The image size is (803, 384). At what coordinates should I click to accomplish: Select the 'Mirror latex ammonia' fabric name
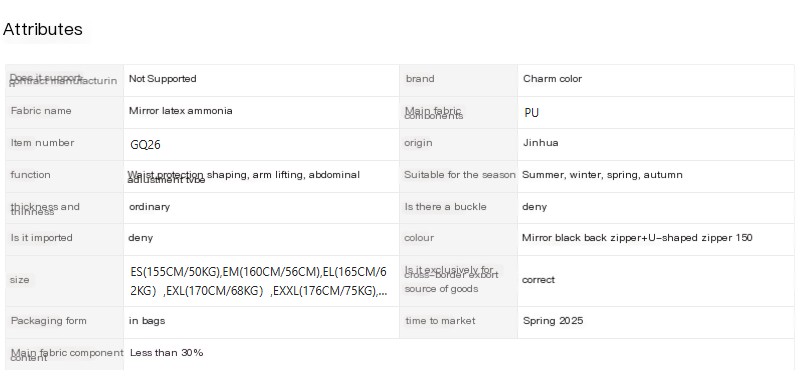180,111
